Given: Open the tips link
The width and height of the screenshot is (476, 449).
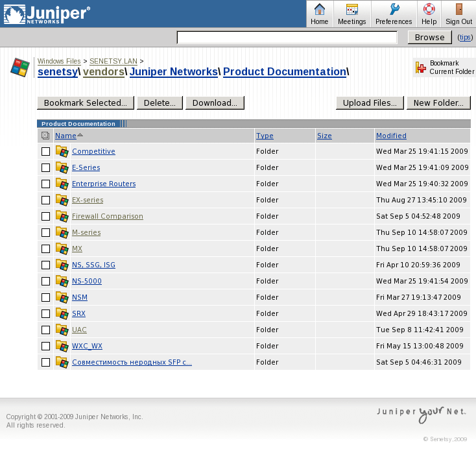Looking at the screenshot, I should pos(465,38).
